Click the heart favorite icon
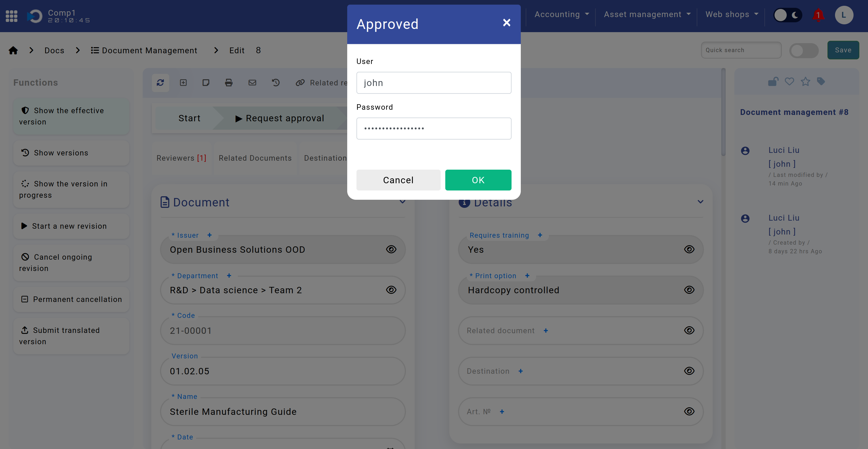This screenshot has height=449, width=868. (789, 82)
